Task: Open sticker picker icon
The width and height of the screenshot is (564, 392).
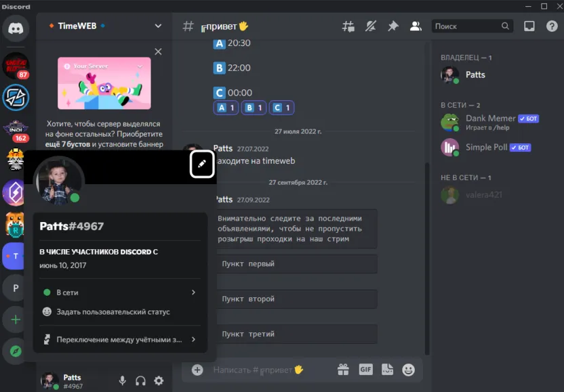Action: [387, 370]
